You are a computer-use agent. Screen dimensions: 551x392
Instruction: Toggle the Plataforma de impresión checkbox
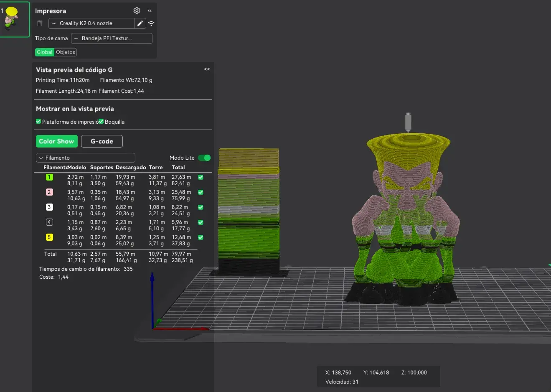[38, 121]
